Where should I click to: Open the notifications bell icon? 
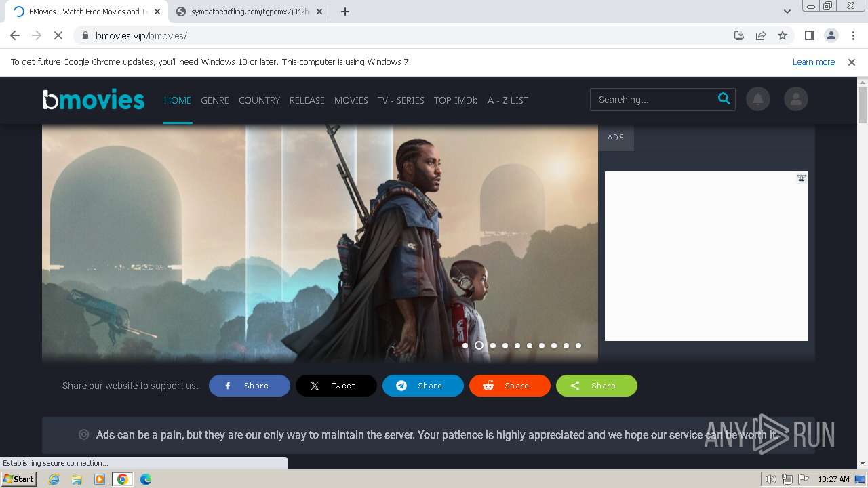(758, 100)
